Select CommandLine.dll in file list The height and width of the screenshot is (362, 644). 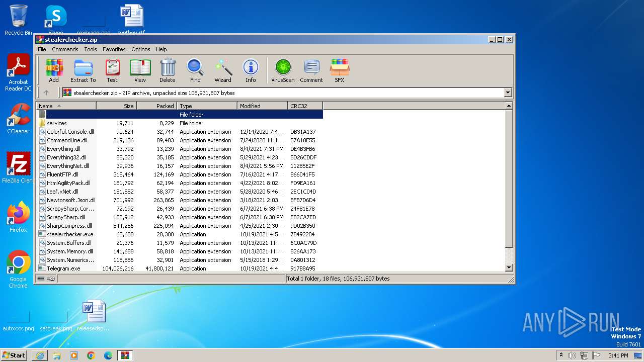pos(179,140)
